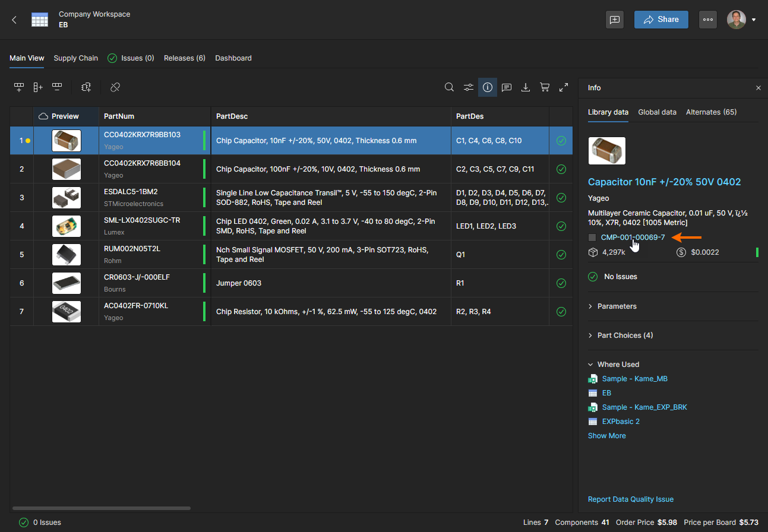768x532 pixels.
Task: Open the comments panel from the toolbar
Action: tap(507, 87)
